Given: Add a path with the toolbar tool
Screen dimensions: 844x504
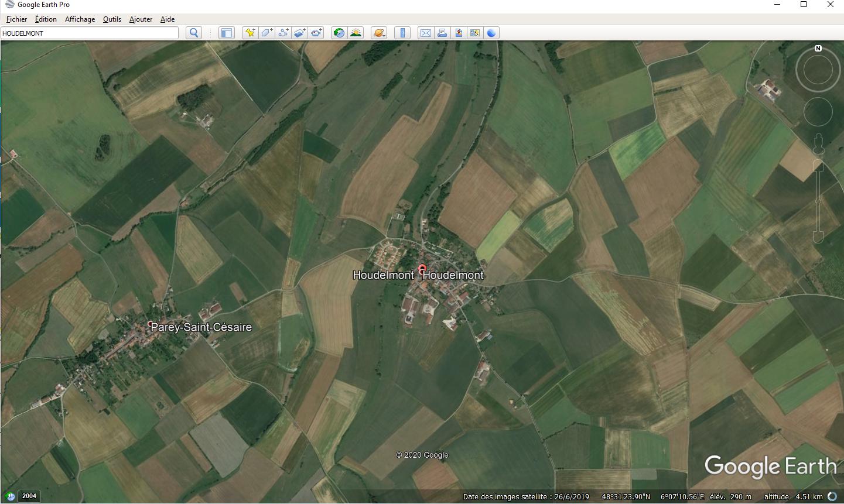Looking at the screenshot, I should point(283,33).
